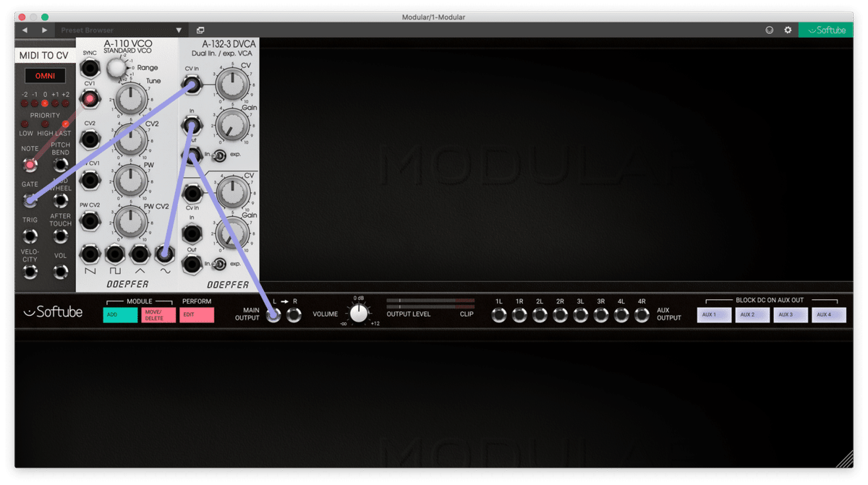Select the +2 octave LED
Screen dimensions: 868x485
click(x=66, y=103)
